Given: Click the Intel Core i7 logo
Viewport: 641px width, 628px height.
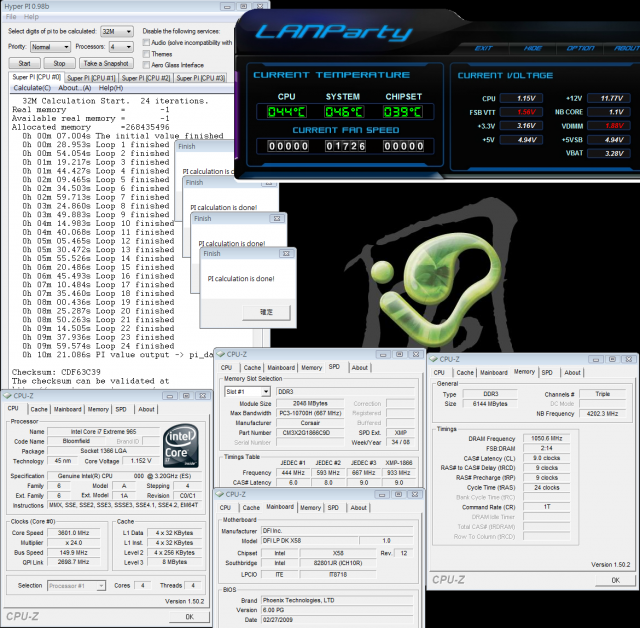Looking at the screenshot, I should 181,446.
